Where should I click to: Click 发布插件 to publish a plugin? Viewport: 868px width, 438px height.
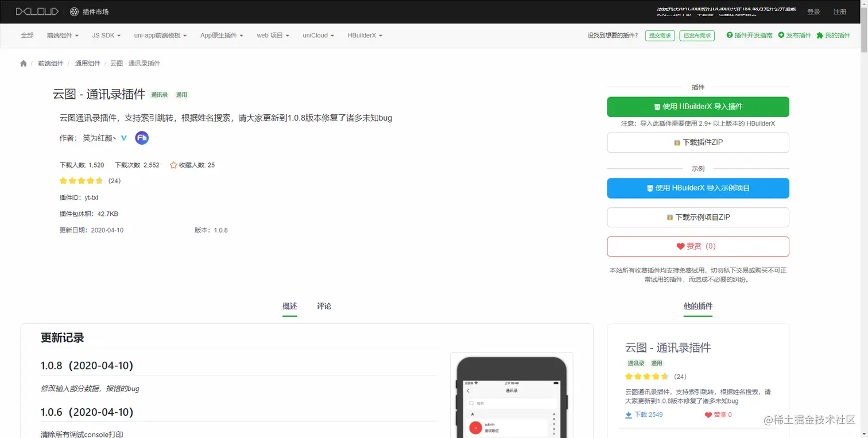795,36
